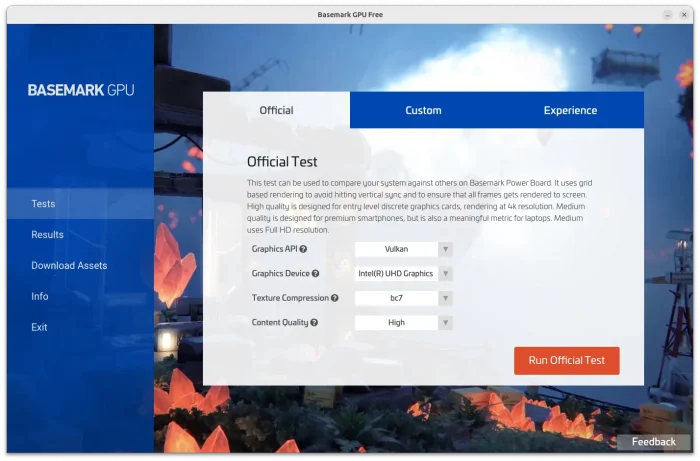700x461 pixels.
Task: Open Results in the sidebar
Action: (80, 235)
